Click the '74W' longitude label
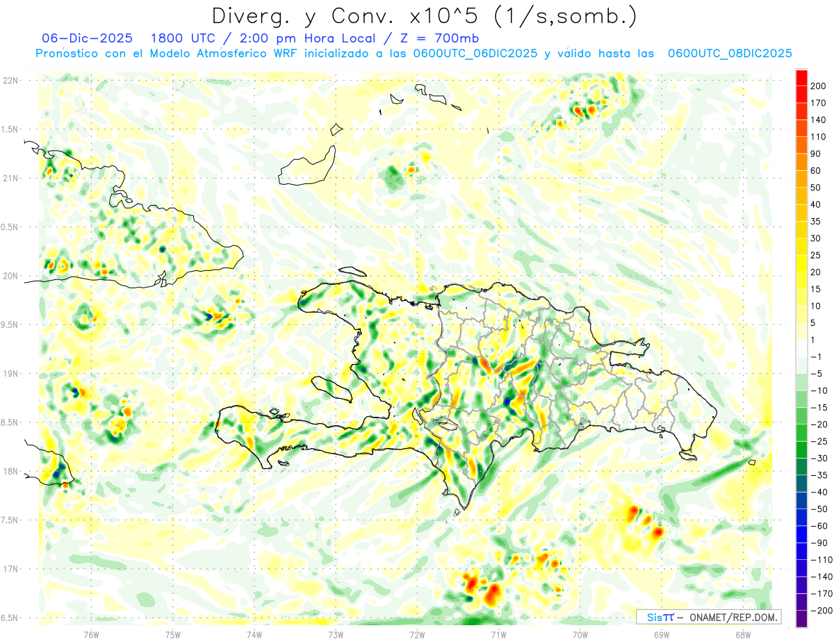Screen dimensions: 834x644 pos(254,634)
